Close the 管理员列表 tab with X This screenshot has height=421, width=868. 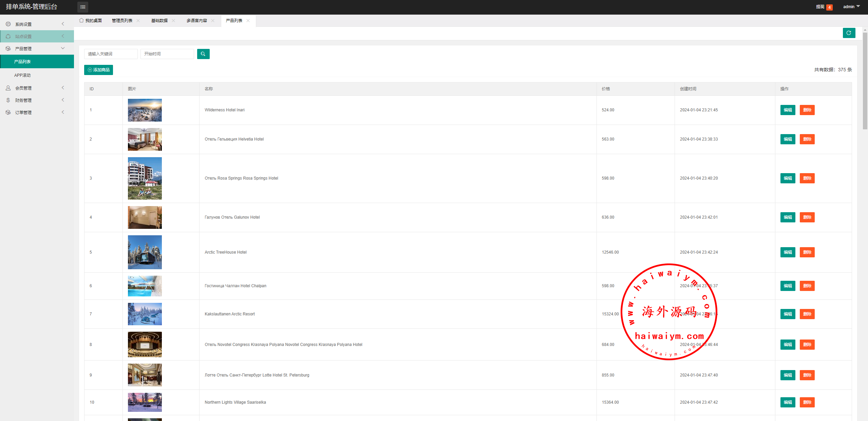(x=138, y=21)
